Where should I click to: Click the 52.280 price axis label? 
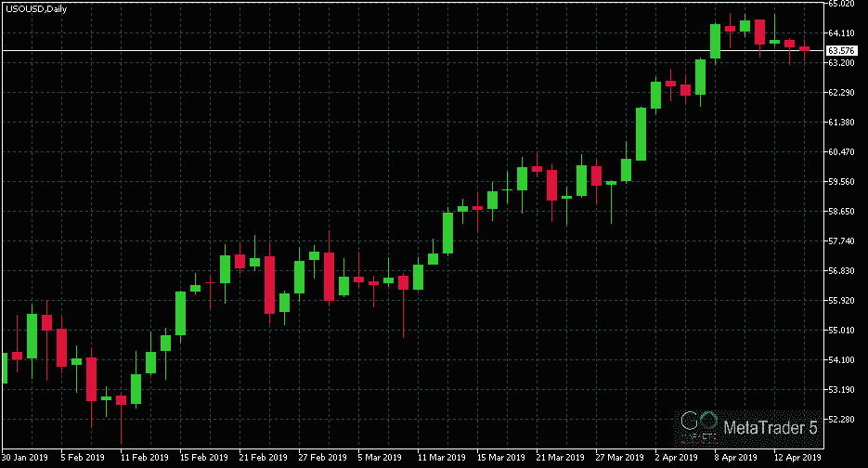click(x=840, y=420)
